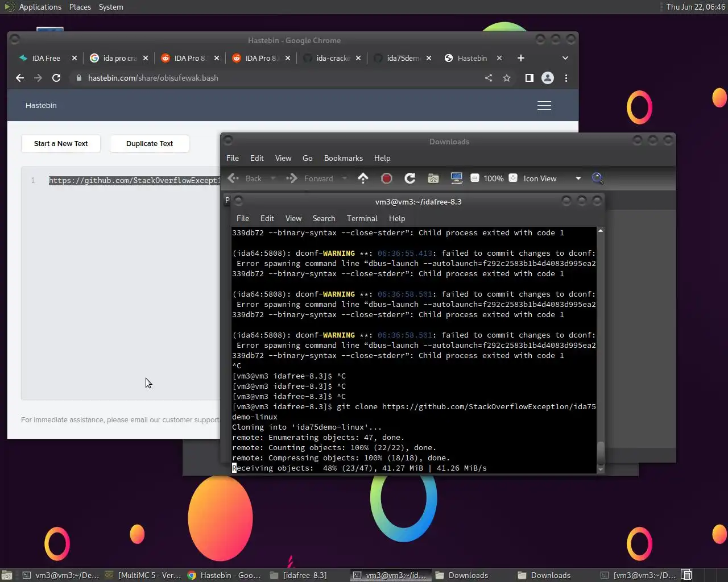Open Bookmarks menu in Downloads window
728x582 pixels.
coord(344,158)
